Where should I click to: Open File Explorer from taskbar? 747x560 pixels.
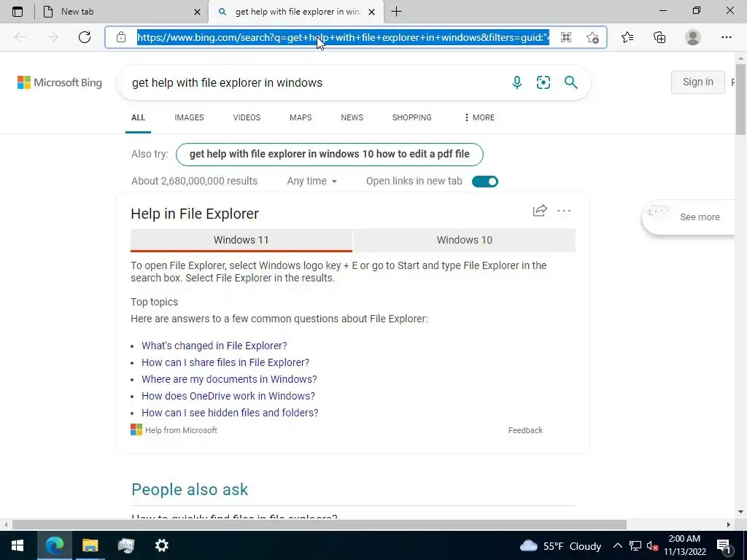(90, 545)
